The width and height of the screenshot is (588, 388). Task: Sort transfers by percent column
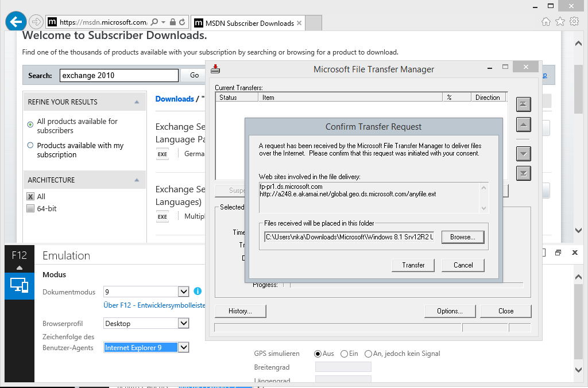pos(457,98)
